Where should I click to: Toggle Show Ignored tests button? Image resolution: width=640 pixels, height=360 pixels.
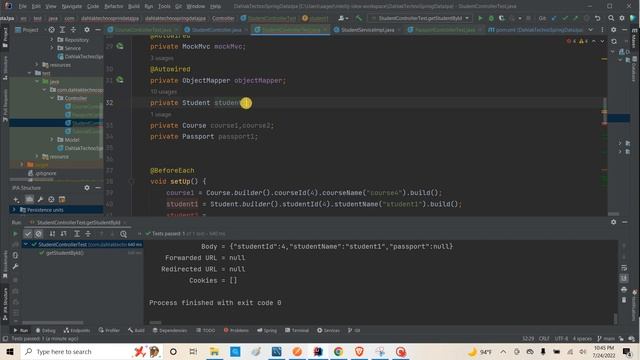click(x=38, y=234)
